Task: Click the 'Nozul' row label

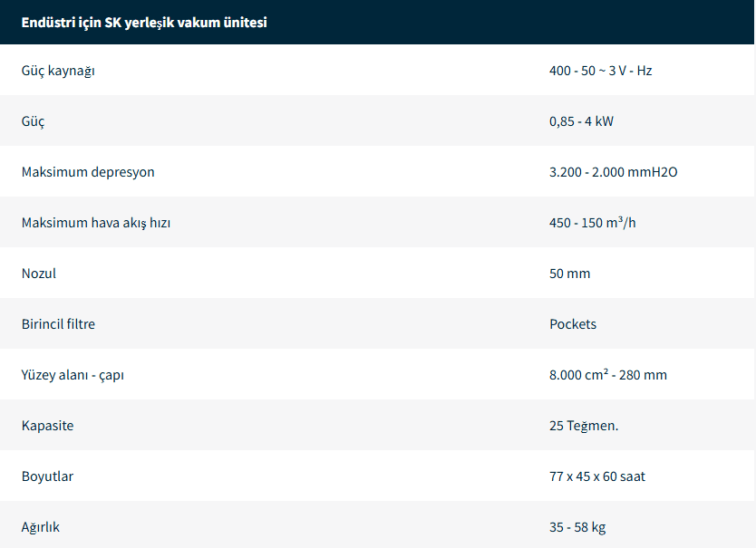Action: (x=39, y=274)
